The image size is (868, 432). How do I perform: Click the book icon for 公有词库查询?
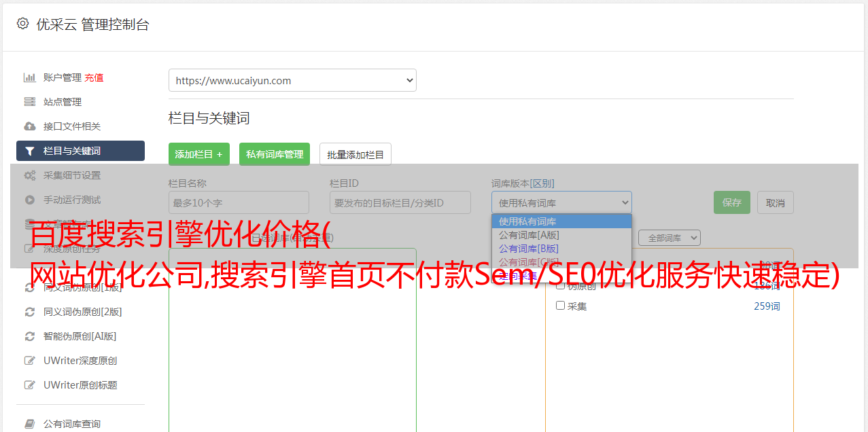pyautogui.click(x=29, y=424)
